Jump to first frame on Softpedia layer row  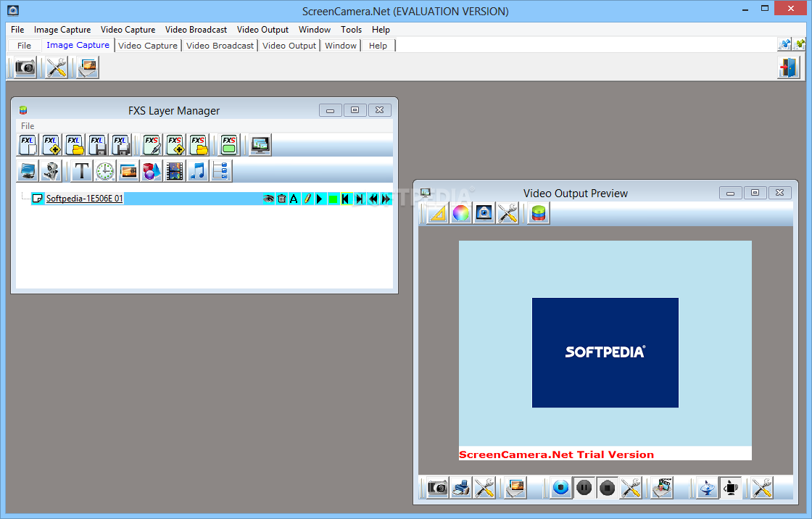tap(346, 199)
